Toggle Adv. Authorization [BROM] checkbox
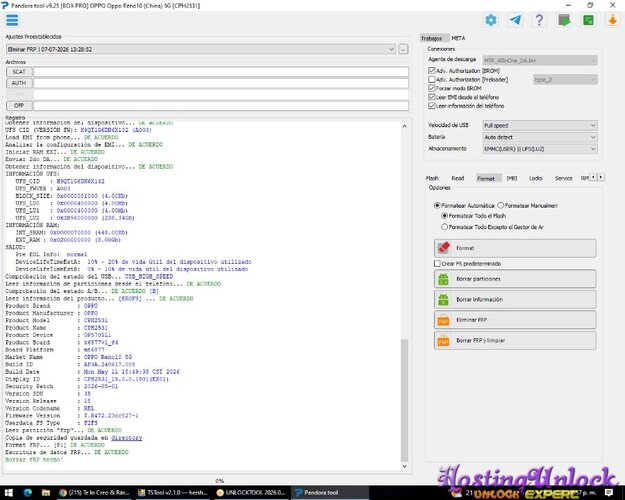The height and width of the screenshot is (500, 625). pyautogui.click(x=431, y=71)
